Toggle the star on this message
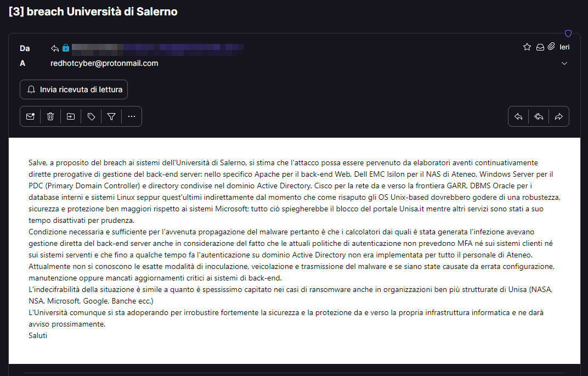This screenshot has height=376, width=588. pos(527,47)
